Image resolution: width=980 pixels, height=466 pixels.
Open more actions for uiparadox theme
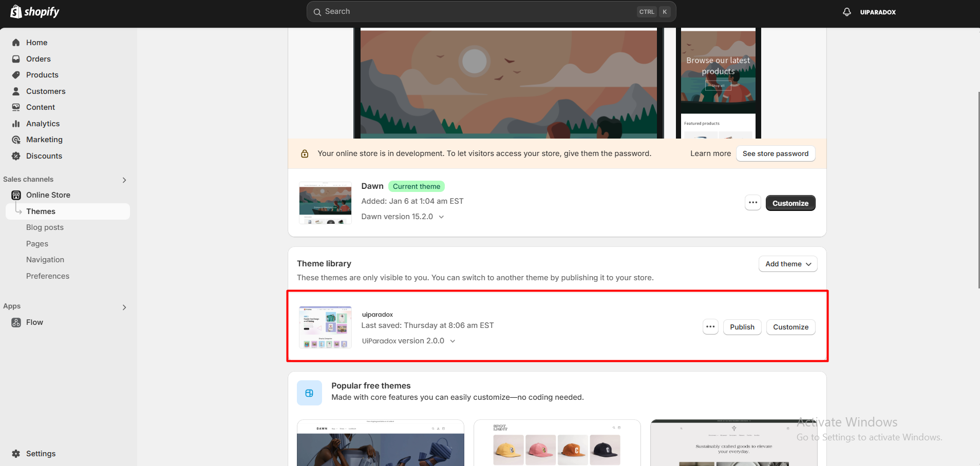tap(710, 327)
